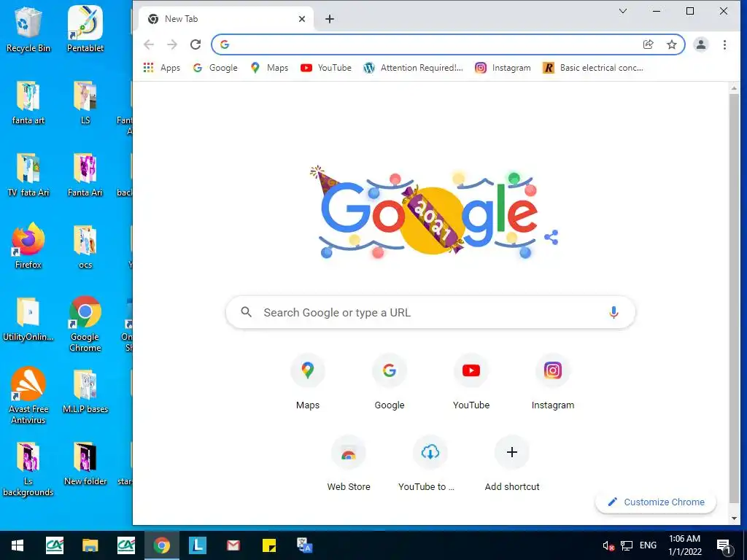Bookmark this tab with the star icon

[x=672, y=44]
